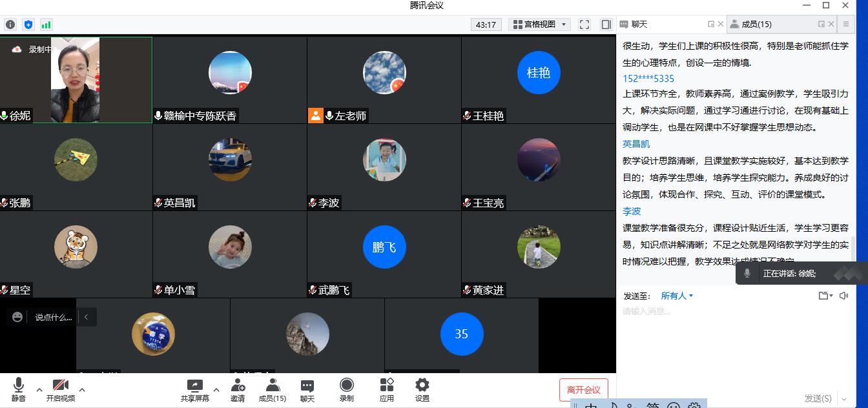Click the 离开会议 button
The width and height of the screenshot is (868, 408).
(583, 389)
